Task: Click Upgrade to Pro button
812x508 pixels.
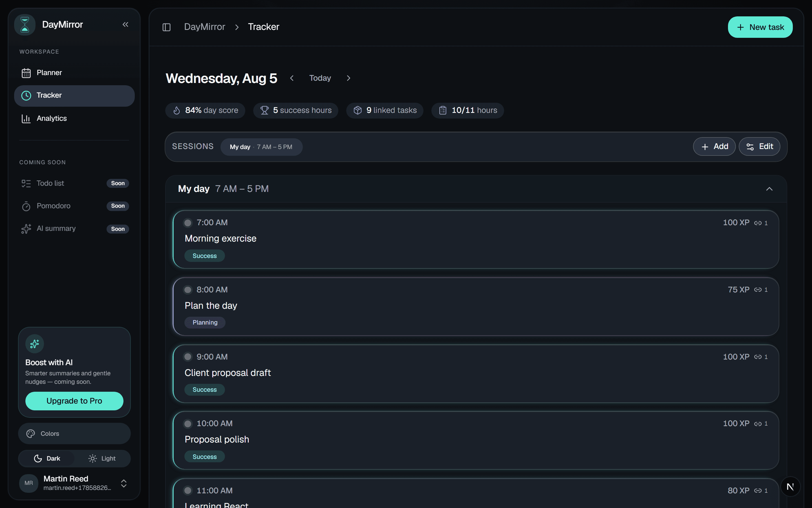Action: [74, 401]
